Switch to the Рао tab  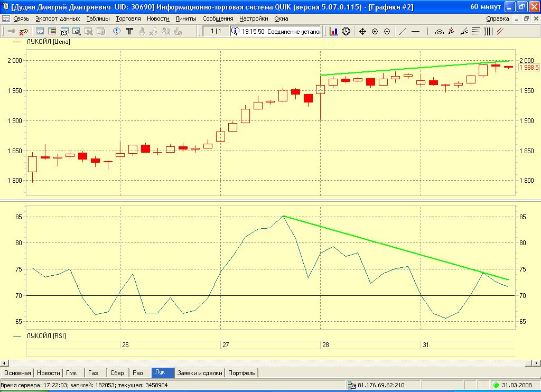coord(138,373)
